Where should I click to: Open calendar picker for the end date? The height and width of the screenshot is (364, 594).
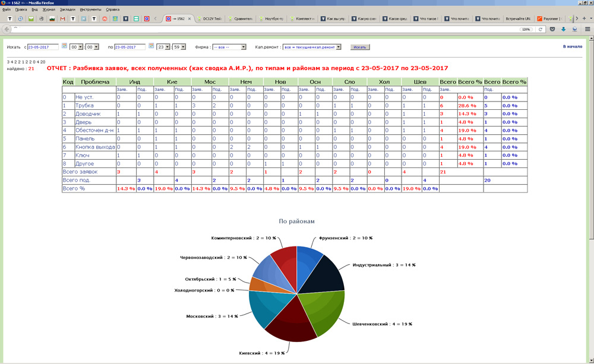(x=151, y=46)
